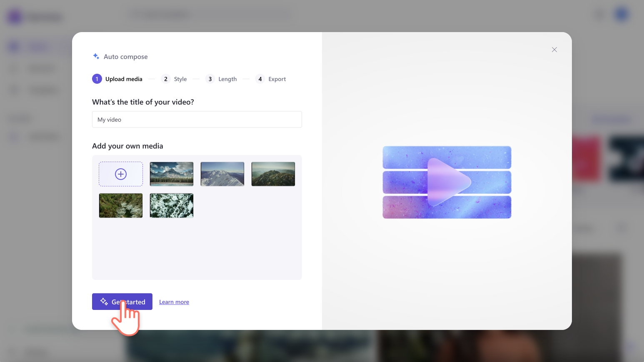Click the profile avatar in the top right
This screenshot has height=362, width=644.
(621, 14)
